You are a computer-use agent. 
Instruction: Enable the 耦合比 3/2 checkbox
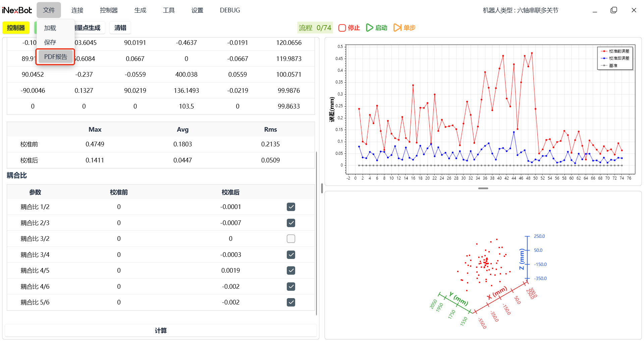coord(291,239)
